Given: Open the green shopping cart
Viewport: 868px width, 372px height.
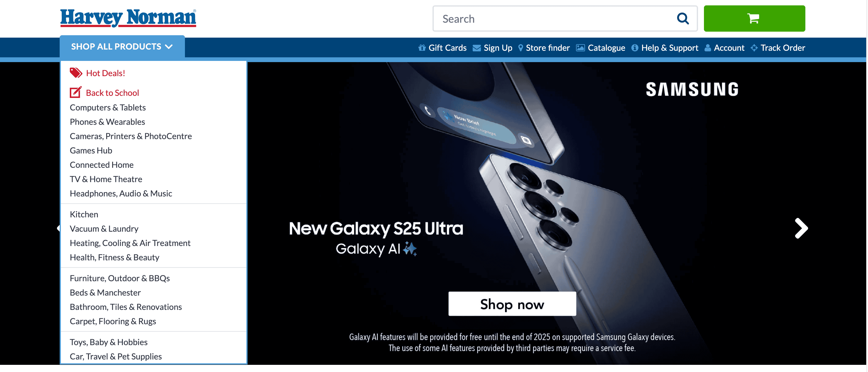Looking at the screenshot, I should [x=754, y=19].
